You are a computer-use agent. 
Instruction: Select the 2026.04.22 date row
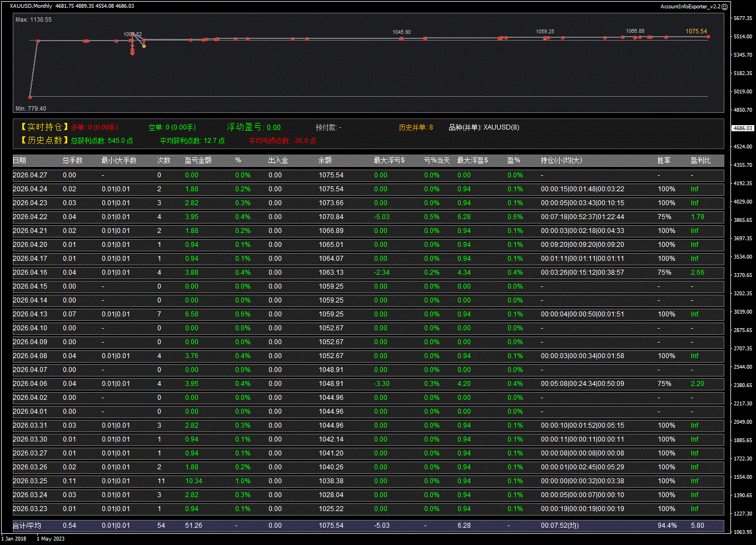pyautogui.click(x=30, y=217)
